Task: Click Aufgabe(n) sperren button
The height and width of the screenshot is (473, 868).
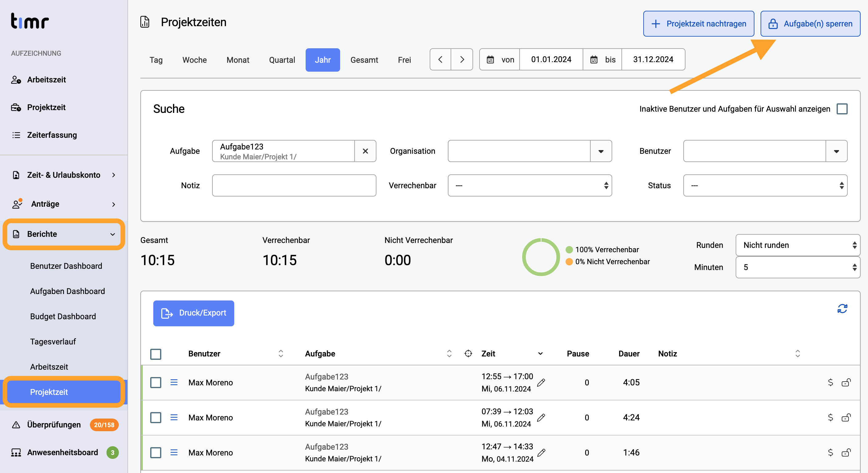Action: (810, 24)
